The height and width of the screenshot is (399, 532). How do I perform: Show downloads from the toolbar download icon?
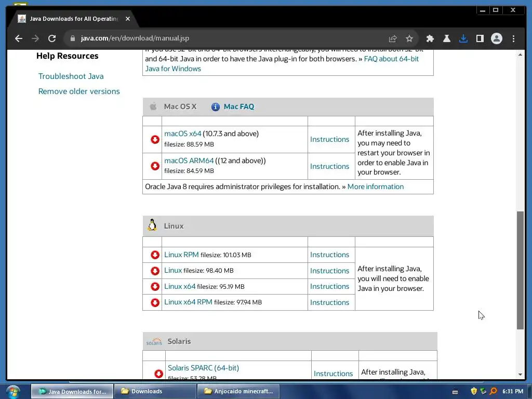tap(463, 38)
